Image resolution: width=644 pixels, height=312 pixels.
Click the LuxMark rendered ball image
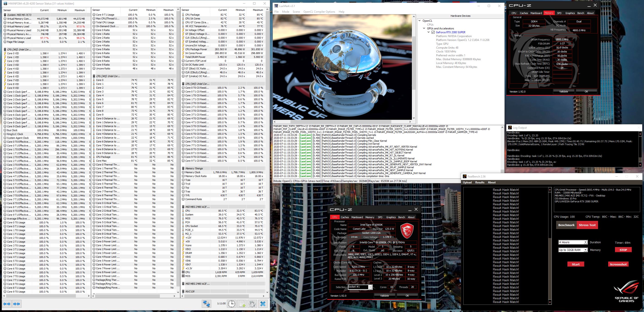click(x=343, y=67)
